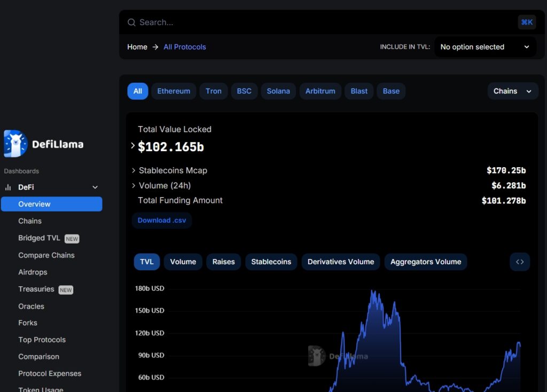Open the embed chart code icon
The width and height of the screenshot is (547, 392).
coord(520,262)
